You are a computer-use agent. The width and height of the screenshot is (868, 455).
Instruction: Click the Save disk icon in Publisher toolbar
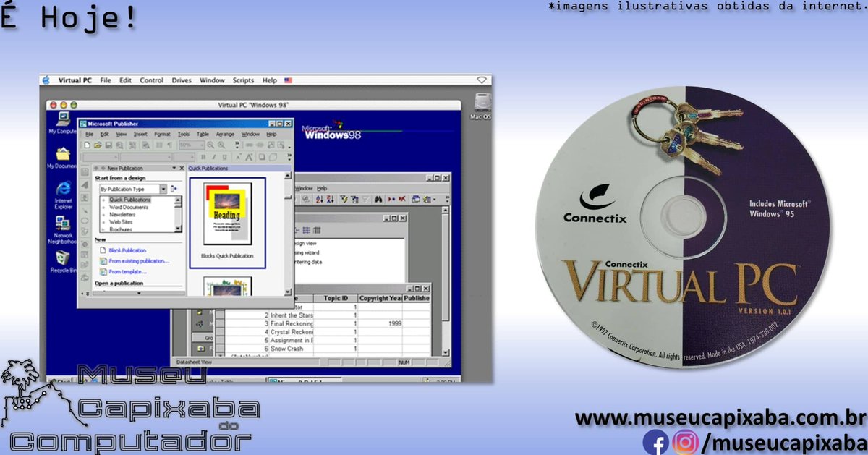[109, 145]
